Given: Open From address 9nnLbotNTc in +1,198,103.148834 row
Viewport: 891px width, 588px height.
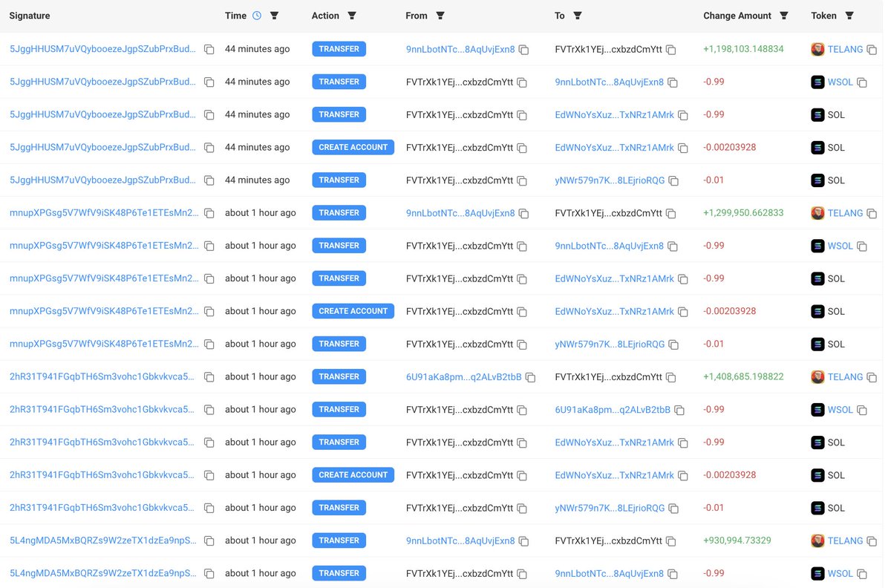Looking at the screenshot, I should (x=460, y=49).
